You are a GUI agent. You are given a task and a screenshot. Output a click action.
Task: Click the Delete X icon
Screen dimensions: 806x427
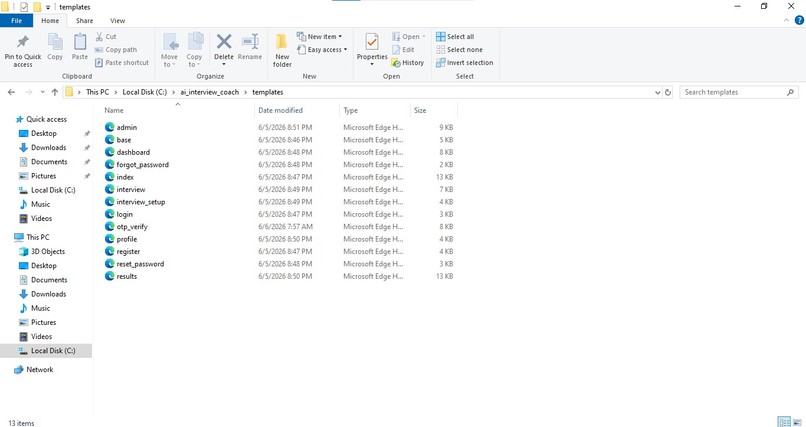224,41
